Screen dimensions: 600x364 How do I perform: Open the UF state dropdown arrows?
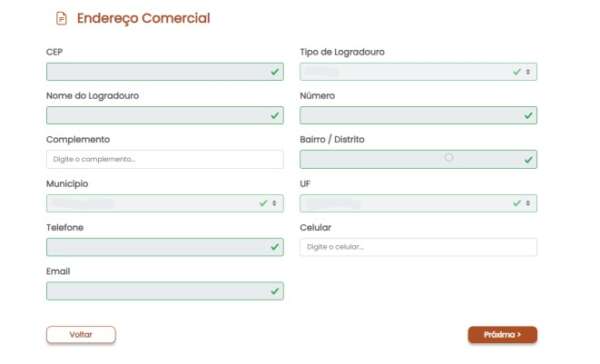[x=528, y=203]
